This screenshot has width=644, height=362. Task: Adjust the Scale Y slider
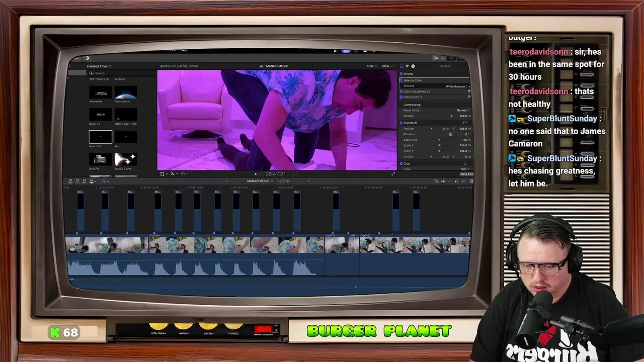point(443,151)
